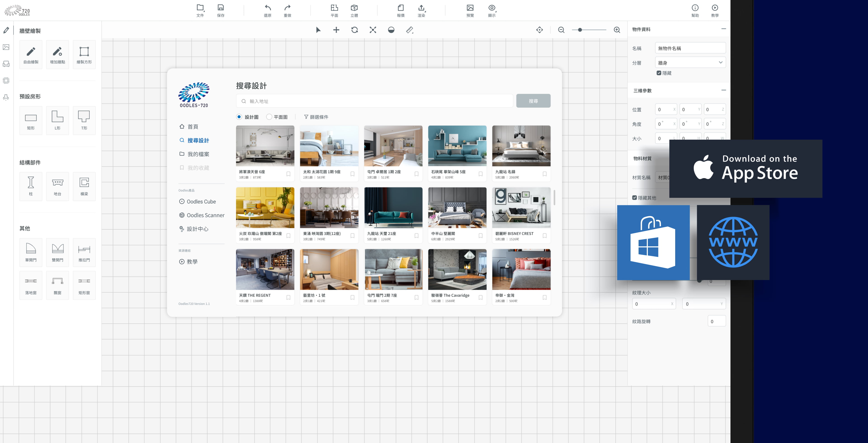This screenshot has width=868, height=443.
Task: Select the plus add tool
Action: pyautogui.click(x=336, y=30)
